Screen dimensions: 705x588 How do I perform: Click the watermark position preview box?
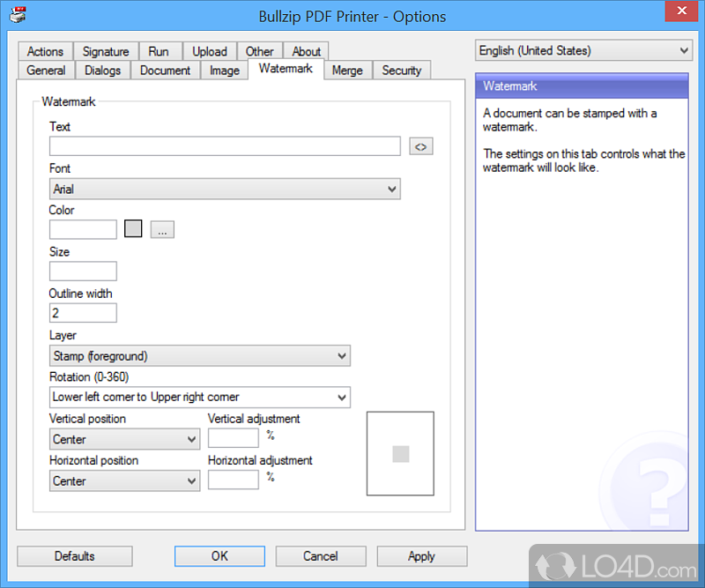[400, 453]
